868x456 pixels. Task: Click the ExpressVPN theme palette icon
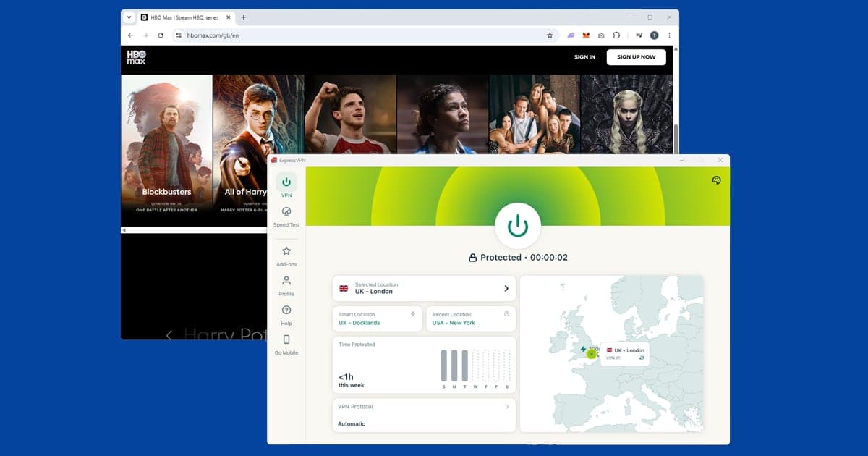click(x=716, y=180)
